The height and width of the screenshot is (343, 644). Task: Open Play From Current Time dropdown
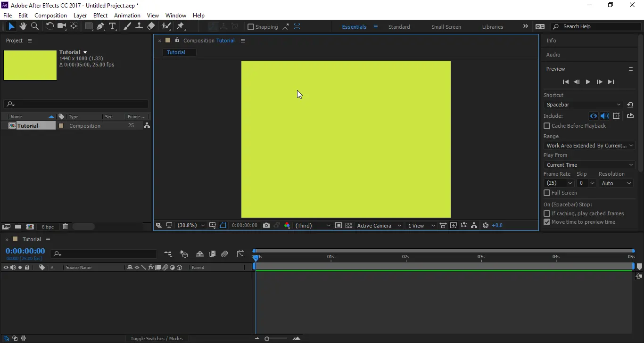[589, 165]
